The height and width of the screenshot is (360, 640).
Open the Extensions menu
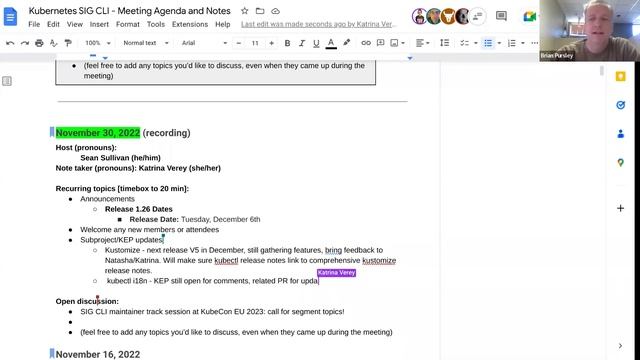190,24
